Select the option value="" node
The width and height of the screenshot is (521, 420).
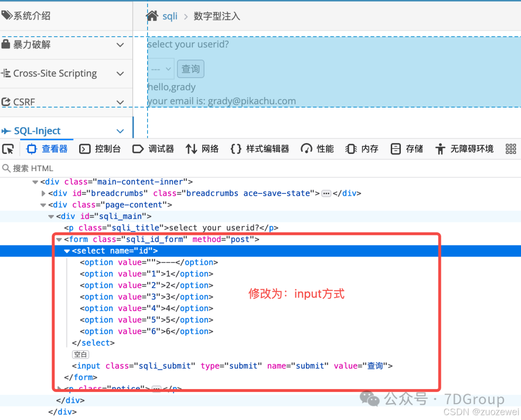click(x=149, y=262)
